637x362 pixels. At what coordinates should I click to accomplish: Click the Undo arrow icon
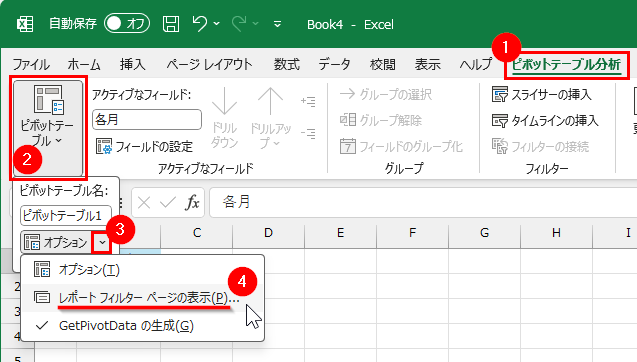pyautogui.click(x=199, y=24)
